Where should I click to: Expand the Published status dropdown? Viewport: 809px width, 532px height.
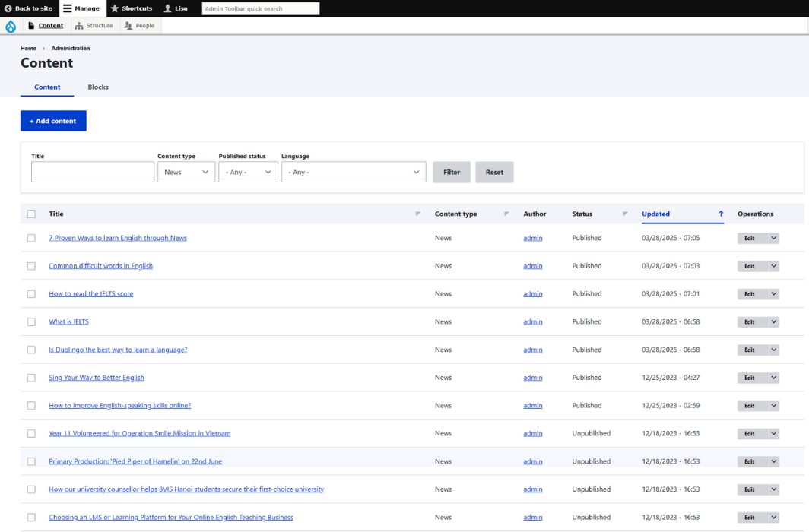(248, 173)
